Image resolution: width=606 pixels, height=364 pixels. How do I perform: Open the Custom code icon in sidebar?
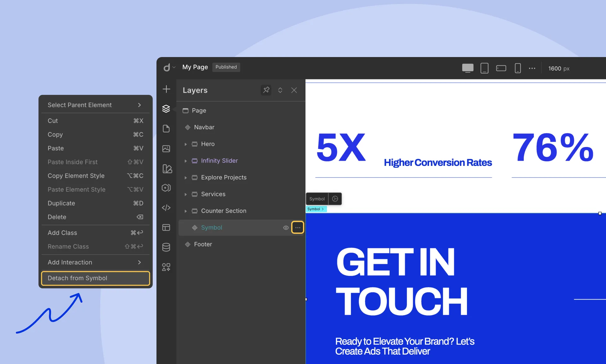[x=166, y=208]
